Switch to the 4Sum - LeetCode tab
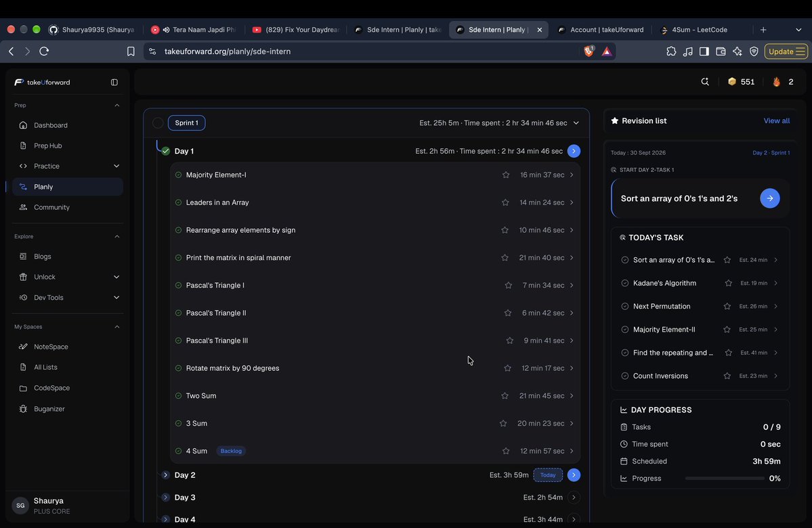The image size is (812, 528). pos(698,30)
